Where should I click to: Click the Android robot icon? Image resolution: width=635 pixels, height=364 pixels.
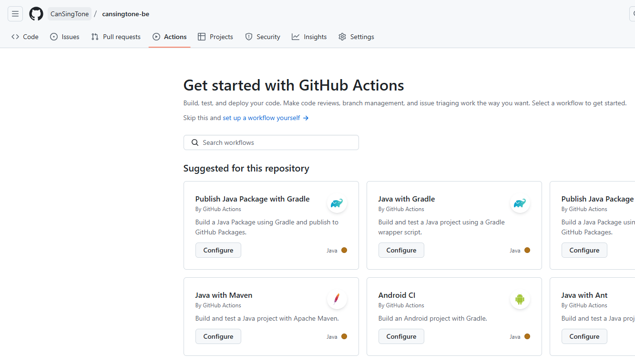(x=520, y=300)
